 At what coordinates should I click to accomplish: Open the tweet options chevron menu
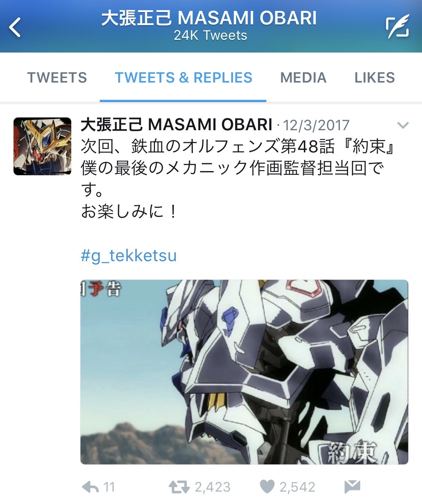coord(402,125)
